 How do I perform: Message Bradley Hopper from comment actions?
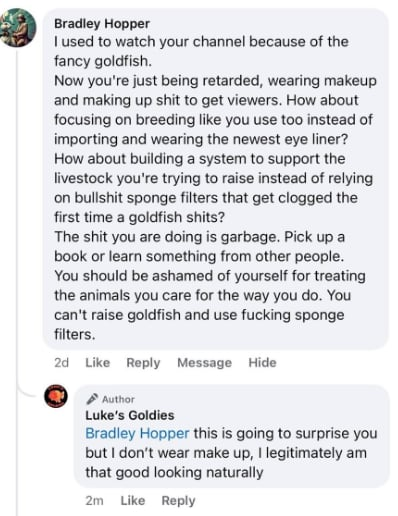click(204, 362)
